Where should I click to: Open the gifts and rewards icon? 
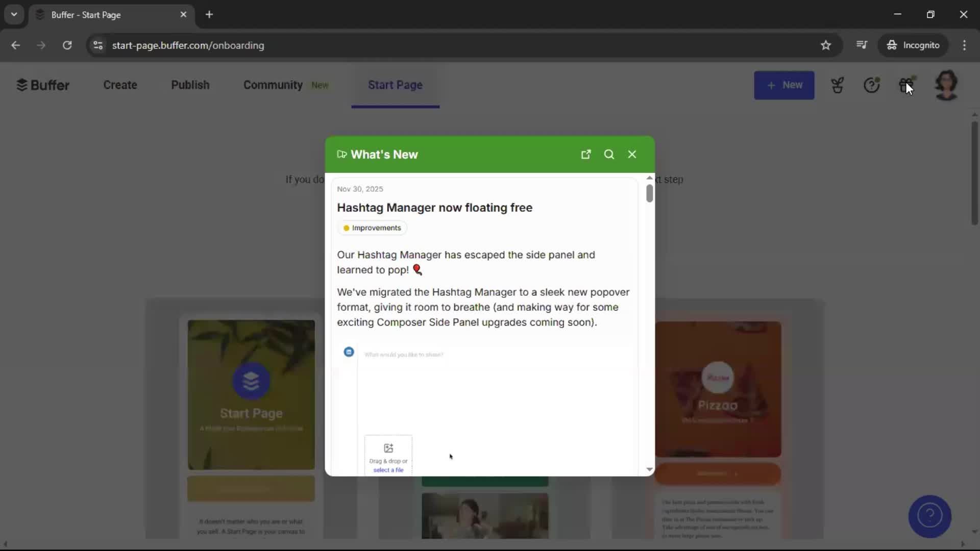coord(908,85)
